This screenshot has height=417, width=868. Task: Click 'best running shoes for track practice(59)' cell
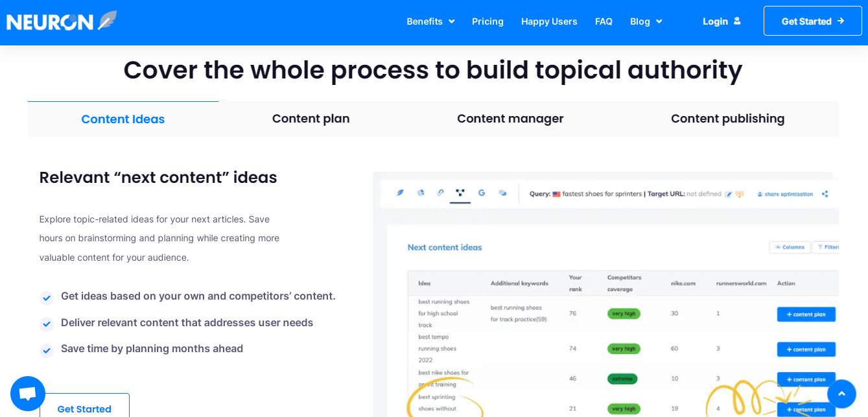(519, 313)
